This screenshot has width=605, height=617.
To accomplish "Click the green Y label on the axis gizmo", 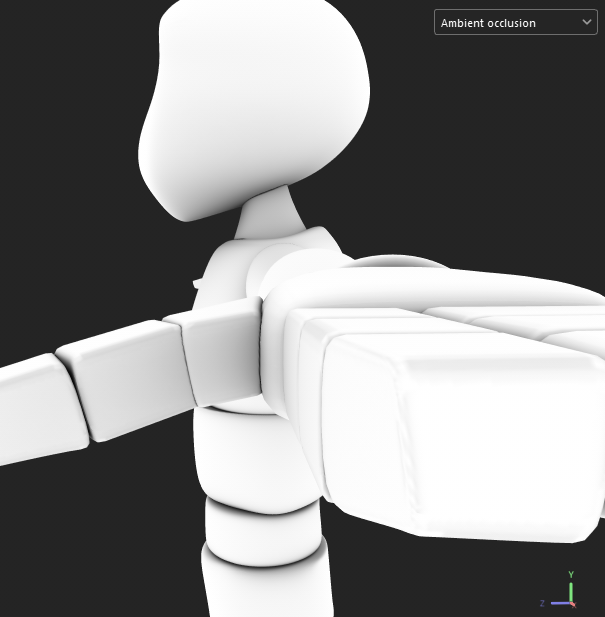I will tap(570, 575).
